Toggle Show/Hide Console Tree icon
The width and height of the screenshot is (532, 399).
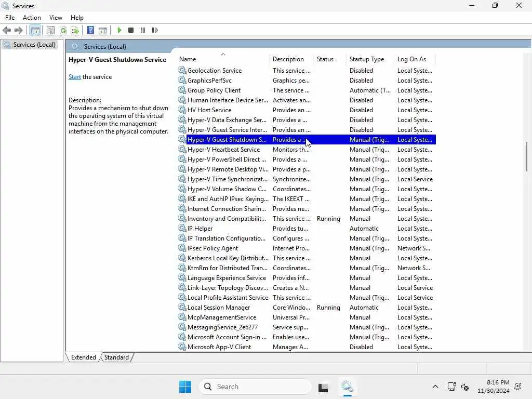[35, 30]
